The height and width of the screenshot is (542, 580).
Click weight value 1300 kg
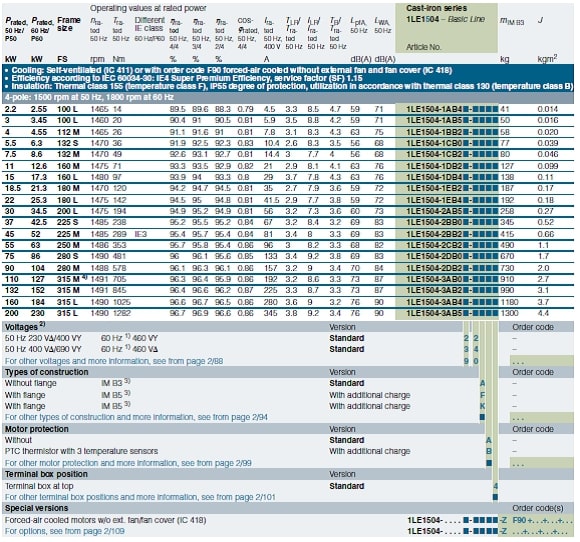(509, 313)
